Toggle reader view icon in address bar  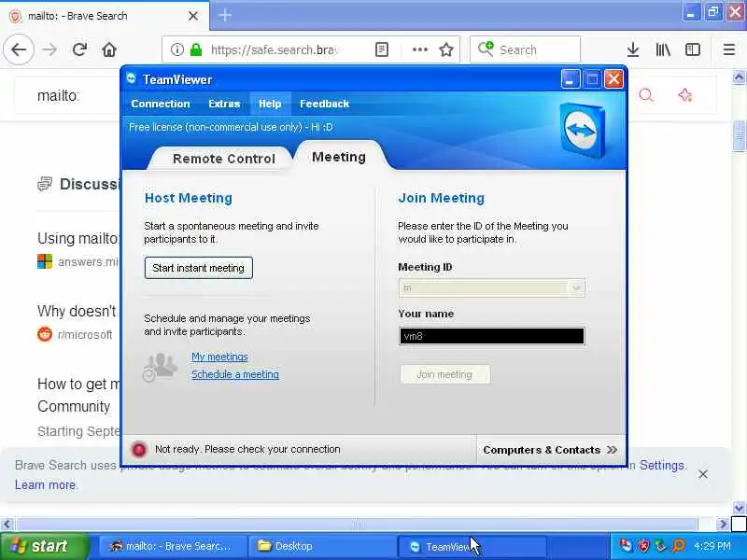click(x=382, y=49)
